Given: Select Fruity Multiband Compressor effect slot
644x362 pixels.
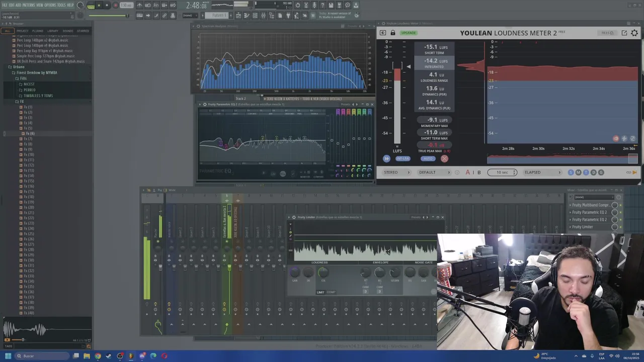Looking at the screenshot, I should point(591,205).
